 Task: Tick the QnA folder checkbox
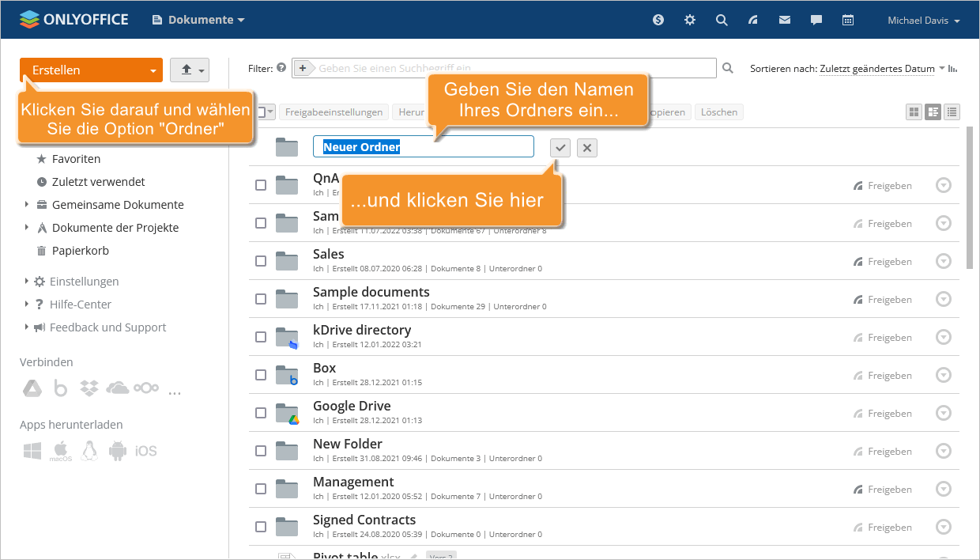261,185
